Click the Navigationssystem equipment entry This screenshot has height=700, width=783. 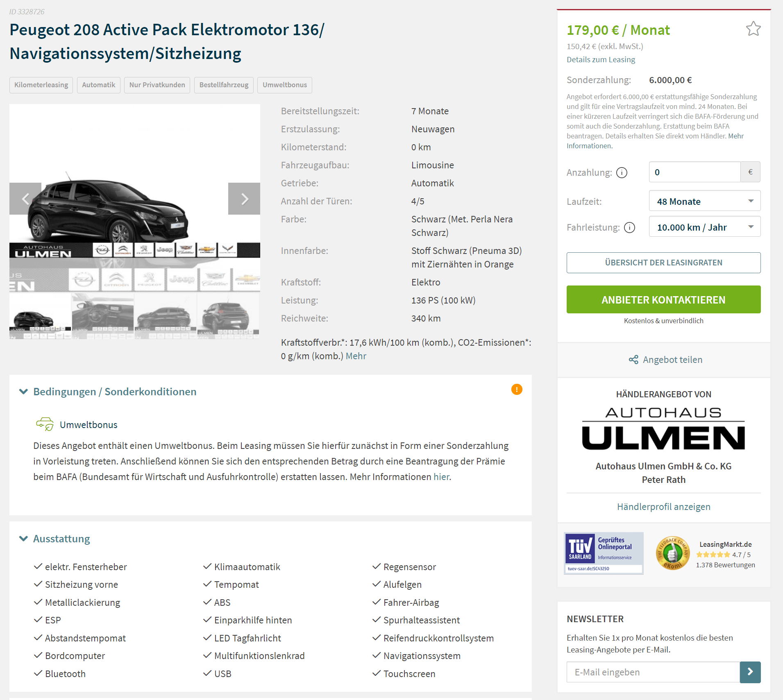422,656
